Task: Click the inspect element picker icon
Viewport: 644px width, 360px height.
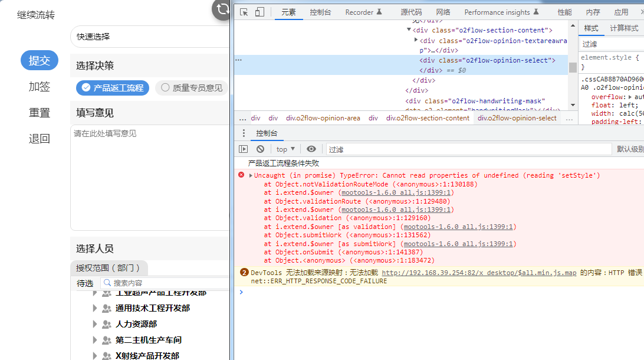Action: (244, 12)
